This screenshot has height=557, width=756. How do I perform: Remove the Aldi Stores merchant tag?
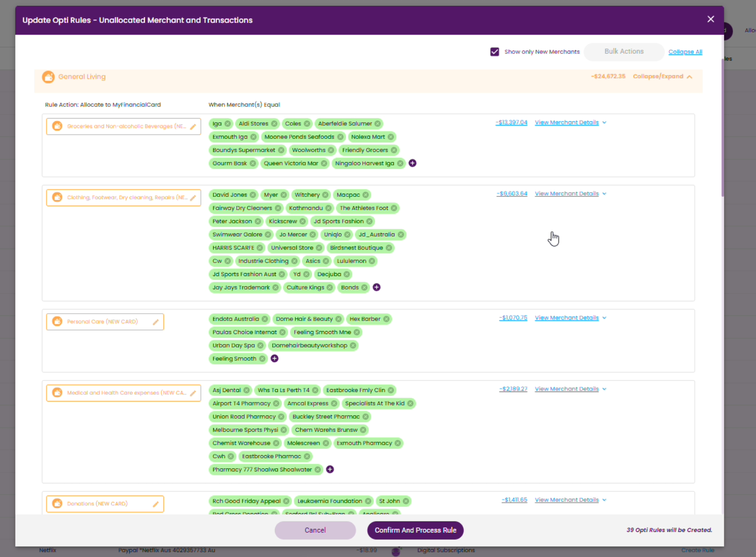pos(274,124)
